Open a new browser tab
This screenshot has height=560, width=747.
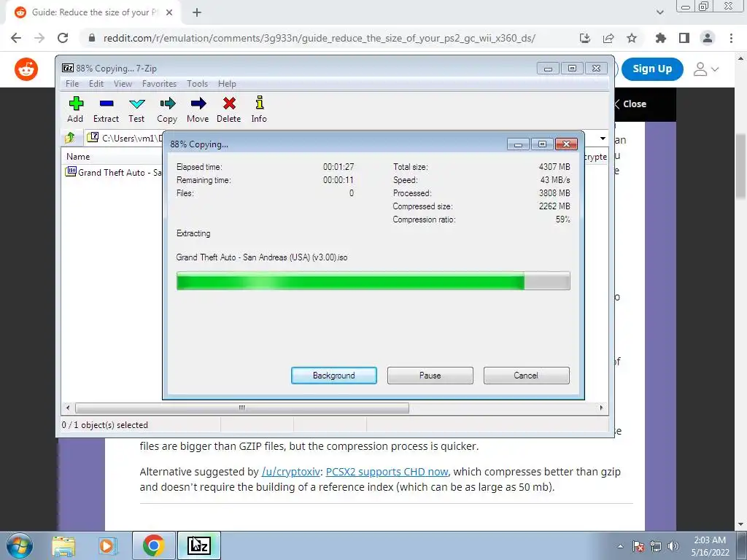click(197, 13)
